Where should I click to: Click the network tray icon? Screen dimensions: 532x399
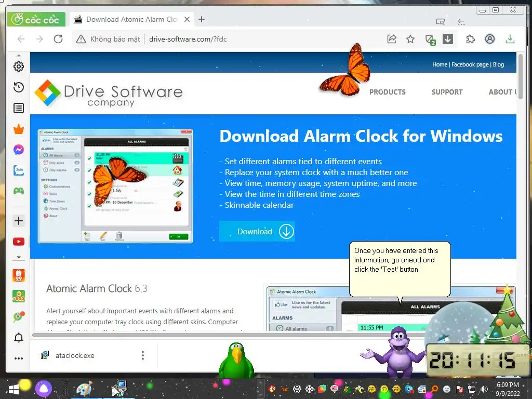472,389
